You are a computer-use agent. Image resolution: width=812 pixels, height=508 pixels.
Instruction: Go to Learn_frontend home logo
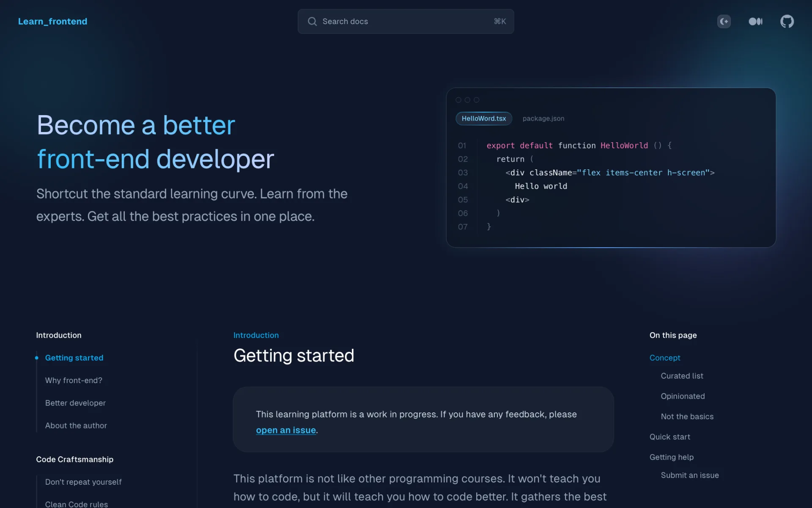tap(53, 22)
